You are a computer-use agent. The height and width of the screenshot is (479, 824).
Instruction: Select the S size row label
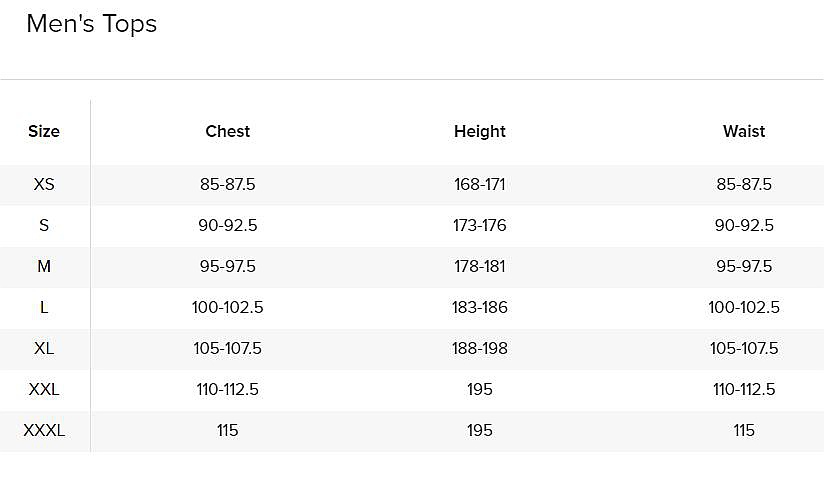pos(44,226)
